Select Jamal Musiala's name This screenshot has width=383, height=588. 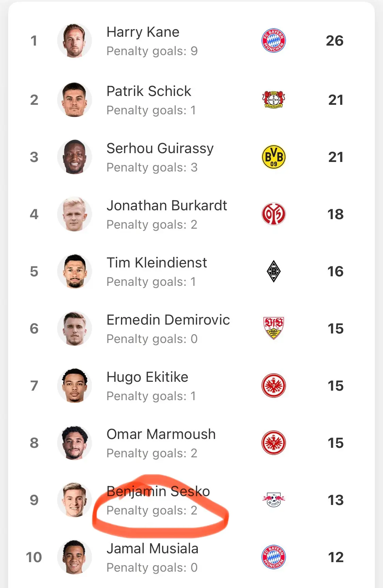click(x=153, y=549)
